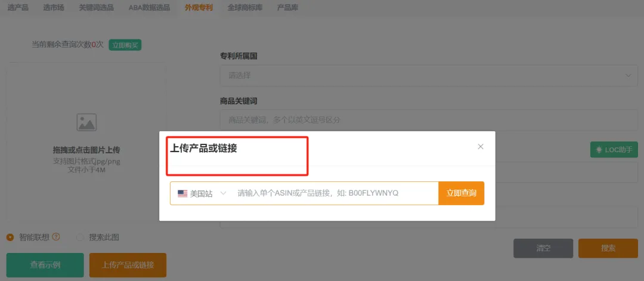Open the 美国站 marketplace dropdown
Image resolution: width=644 pixels, height=281 pixels.
(x=202, y=193)
